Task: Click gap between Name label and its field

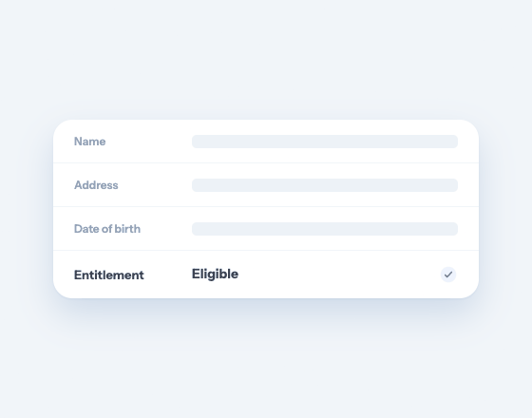Action: coord(148,142)
